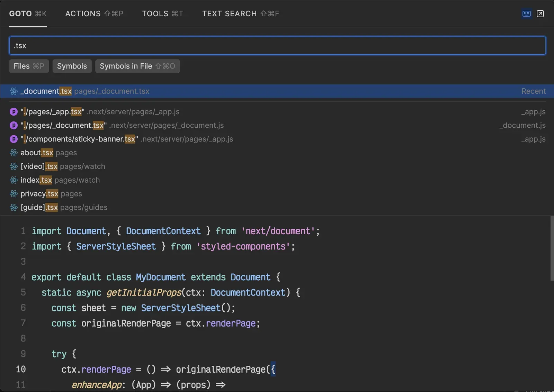Open the ACTIONS tab

(x=94, y=13)
